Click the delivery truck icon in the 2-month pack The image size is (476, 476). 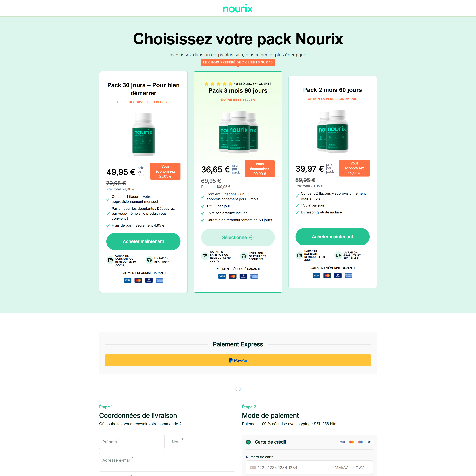point(338,255)
